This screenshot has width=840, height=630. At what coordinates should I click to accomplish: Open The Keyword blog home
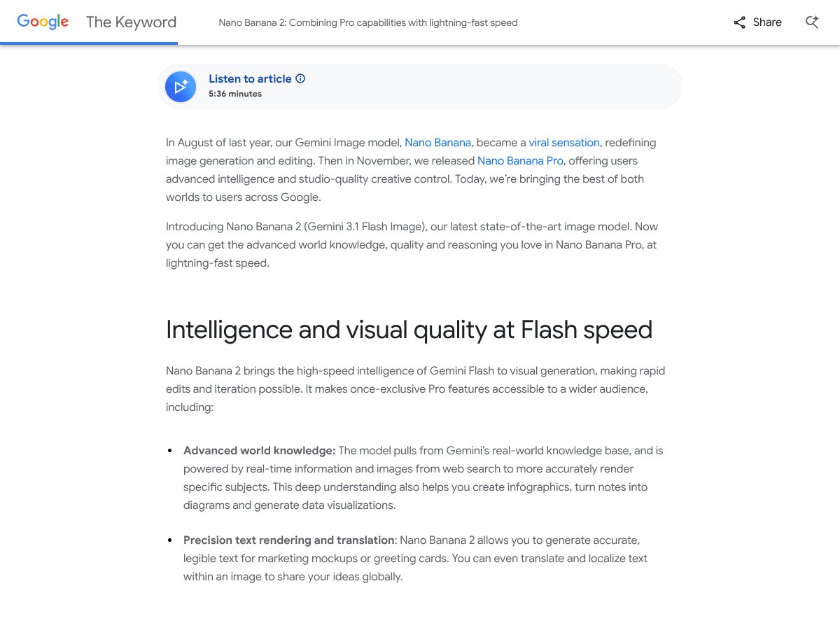pos(131,22)
